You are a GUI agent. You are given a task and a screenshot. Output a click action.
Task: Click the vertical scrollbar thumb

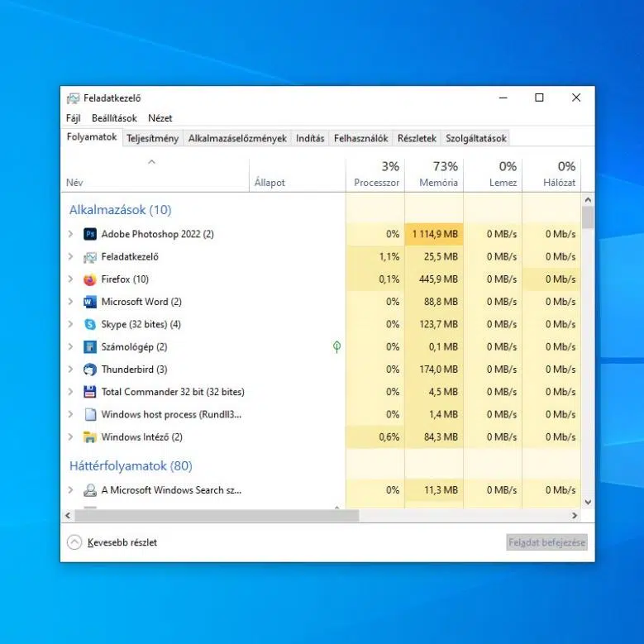click(x=588, y=217)
